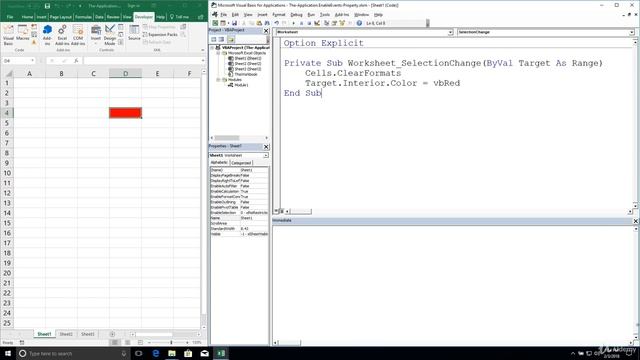Open Excel Name Box dropdown arrow

coord(32,61)
